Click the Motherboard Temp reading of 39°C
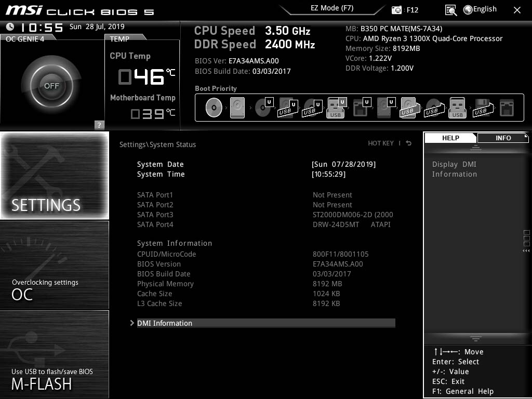Viewport: 532px width, 399px height. (x=153, y=113)
